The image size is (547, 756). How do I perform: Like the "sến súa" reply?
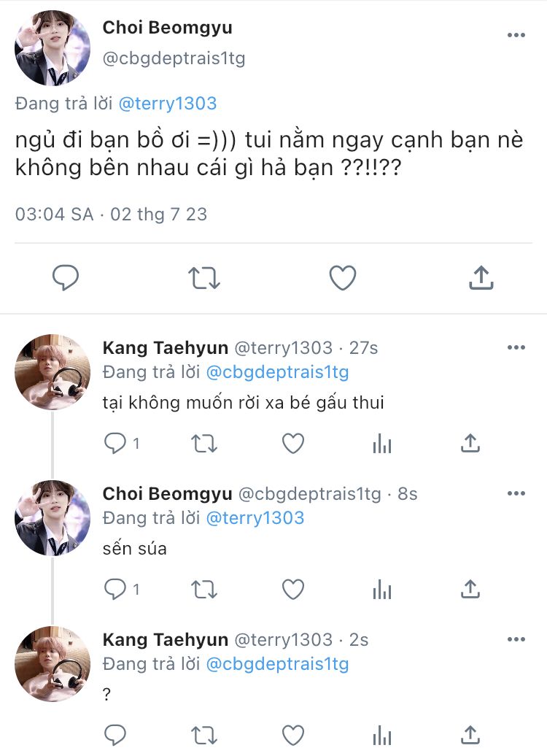point(292,589)
